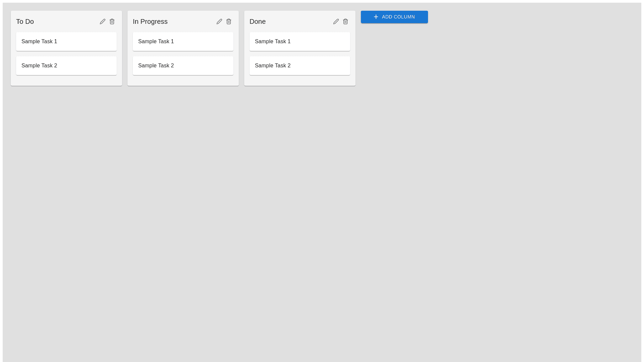
Task: Open Sample Task 1 in In Progress
Action: [183, 42]
